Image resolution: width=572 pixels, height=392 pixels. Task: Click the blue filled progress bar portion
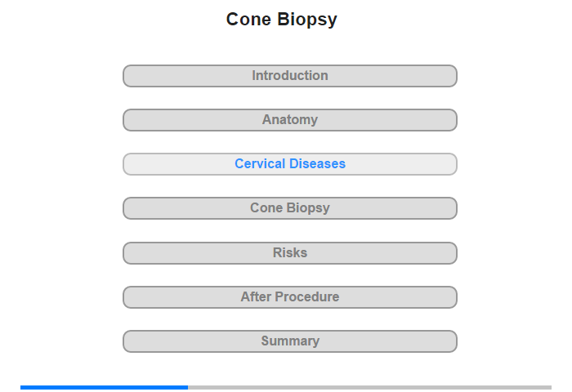[104, 387]
